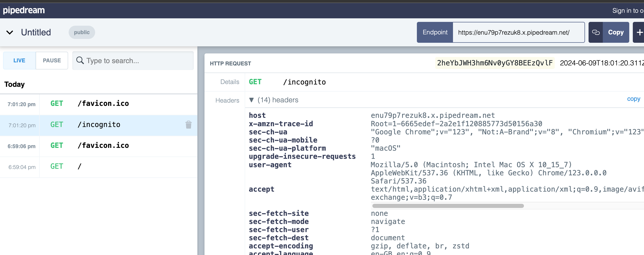The height and width of the screenshot is (255, 644).
Task: Delete the /incognito request with trash icon
Action: [x=188, y=125]
